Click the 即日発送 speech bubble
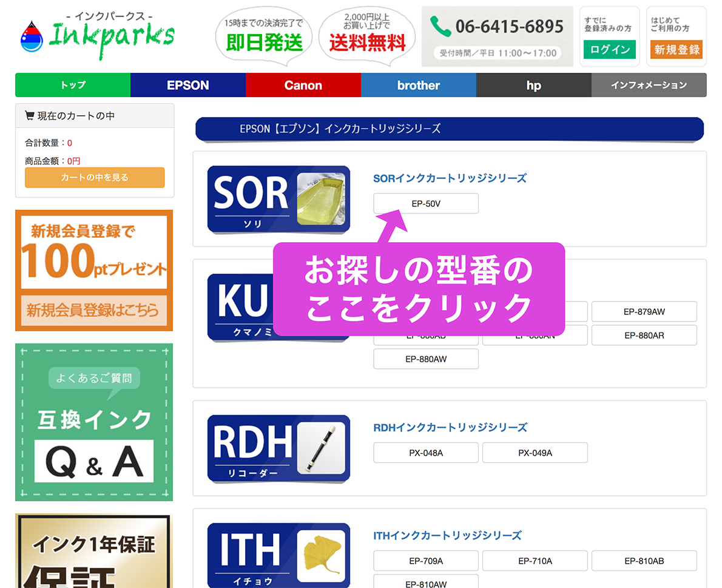The image size is (722, 588). [264, 36]
